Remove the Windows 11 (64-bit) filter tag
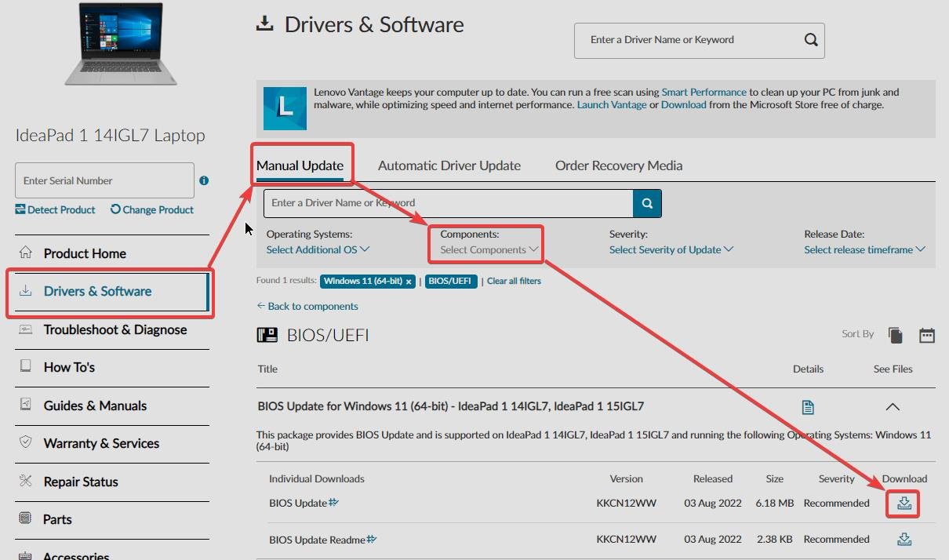949x560 pixels. click(x=409, y=281)
